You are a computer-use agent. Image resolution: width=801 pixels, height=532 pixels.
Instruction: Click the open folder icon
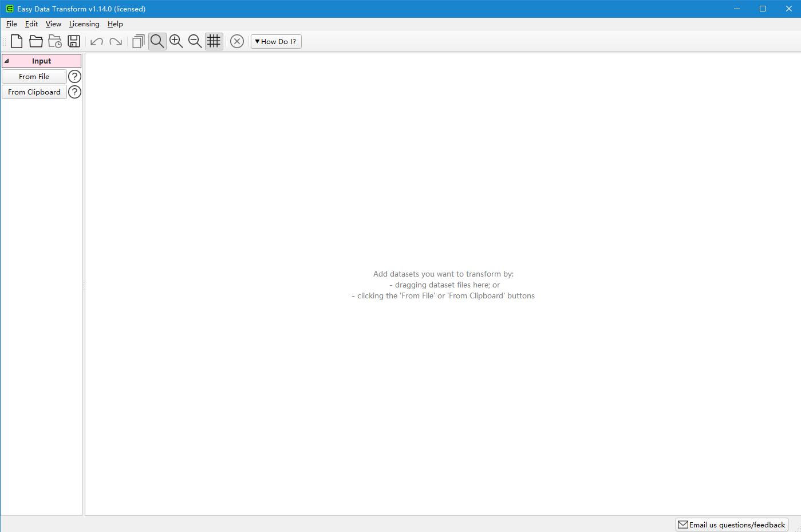point(36,41)
